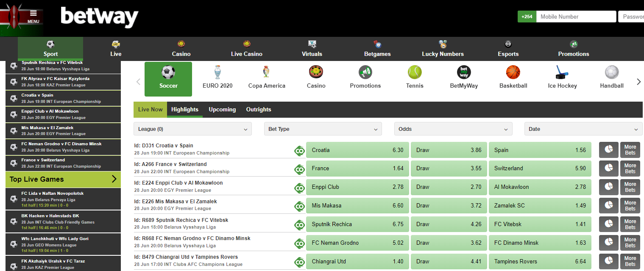This screenshot has height=271, width=644.
Task: Click the Mobile Number input field
Action: click(576, 17)
